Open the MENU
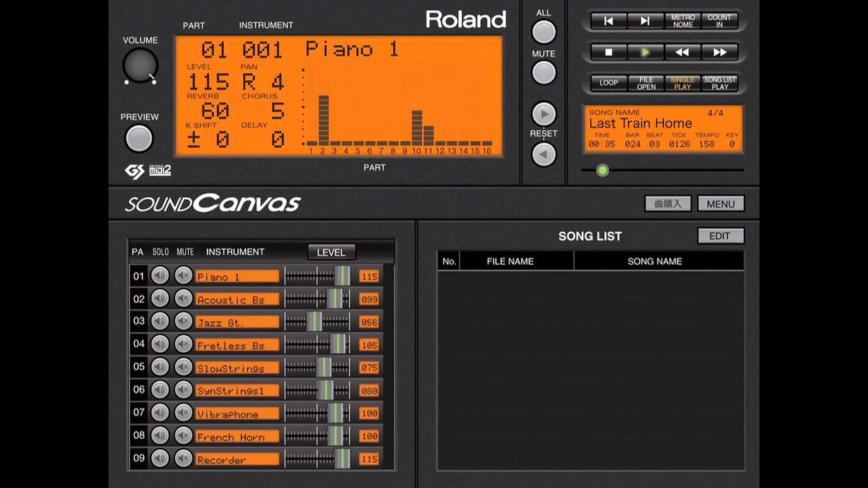The width and height of the screenshot is (868, 488). pyautogui.click(x=720, y=203)
